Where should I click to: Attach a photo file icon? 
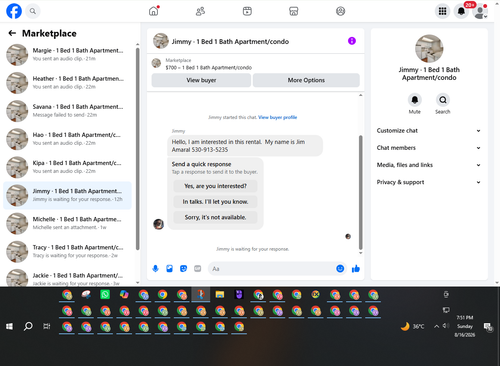tap(169, 269)
